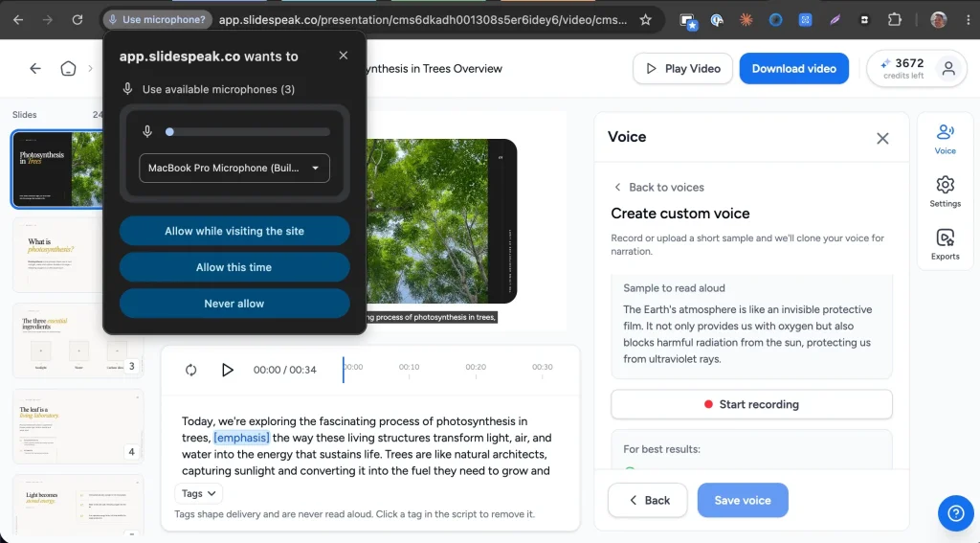Bookmark this page with star icon
The width and height of the screenshot is (980, 543).
646,20
